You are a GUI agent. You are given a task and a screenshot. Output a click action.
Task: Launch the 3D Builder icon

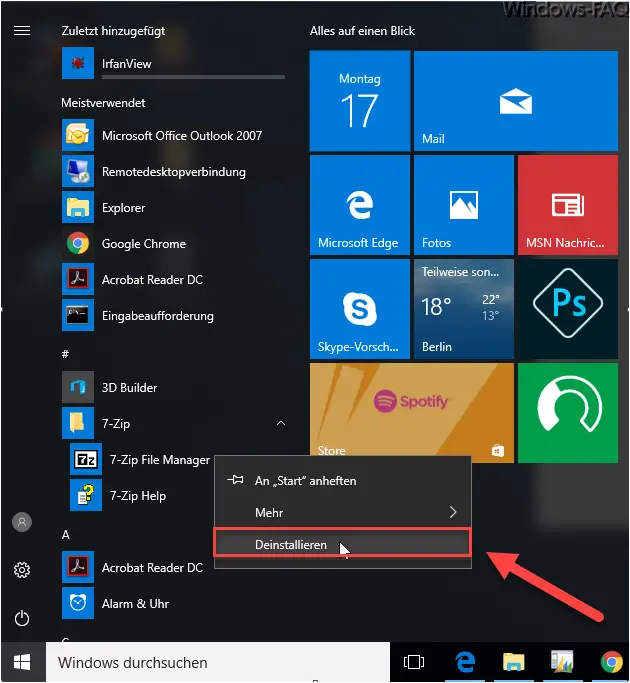[x=78, y=387]
